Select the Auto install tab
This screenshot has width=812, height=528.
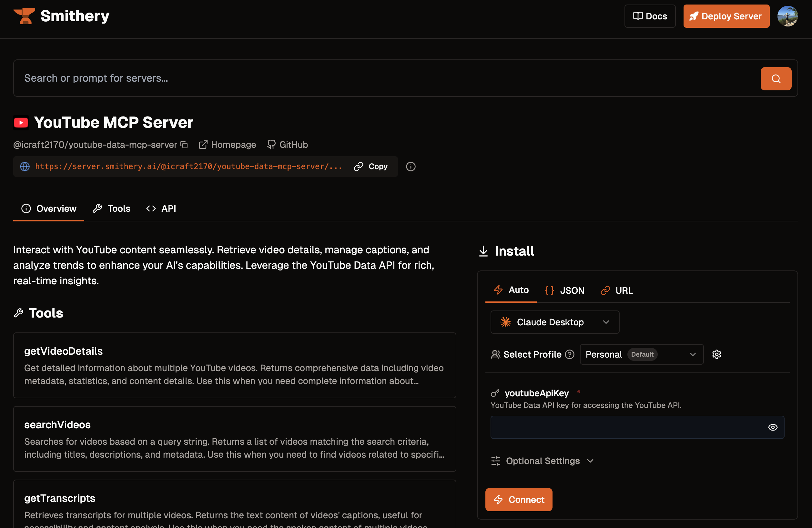click(x=511, y=290)
